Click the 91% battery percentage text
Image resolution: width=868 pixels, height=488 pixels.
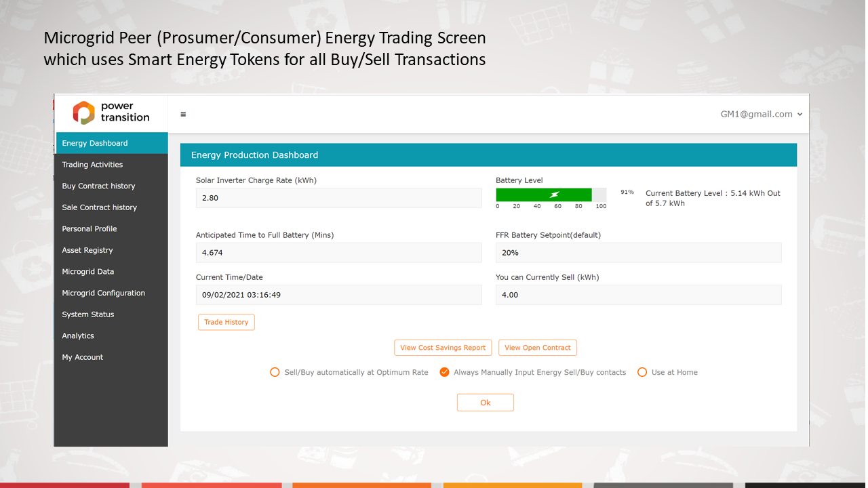coord(627,192)
